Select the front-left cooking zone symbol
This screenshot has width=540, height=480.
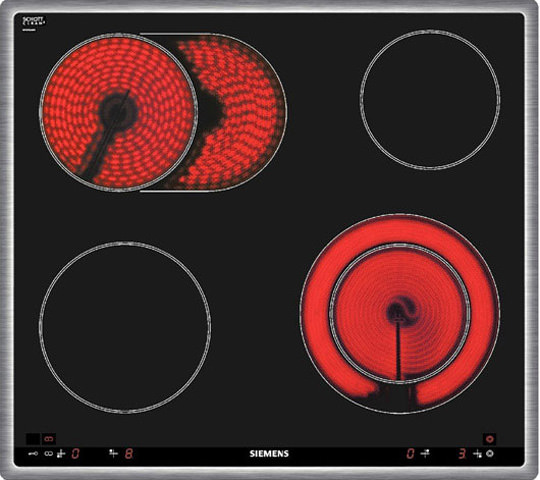pos(61,454)
